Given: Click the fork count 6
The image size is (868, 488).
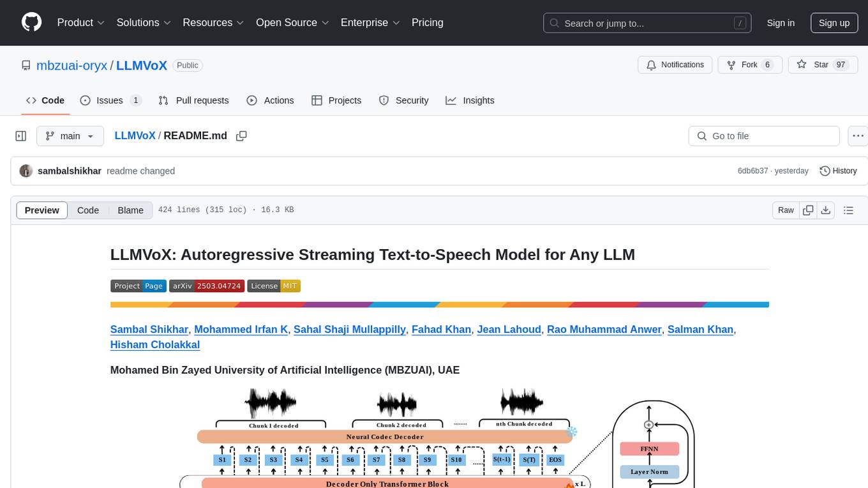Looking at the screenshot, I should click(x=767, y=65).
